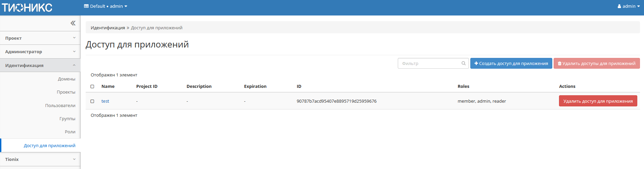Click the admin user icon
The width and height of the screenshot is (644, 169).
619,6
